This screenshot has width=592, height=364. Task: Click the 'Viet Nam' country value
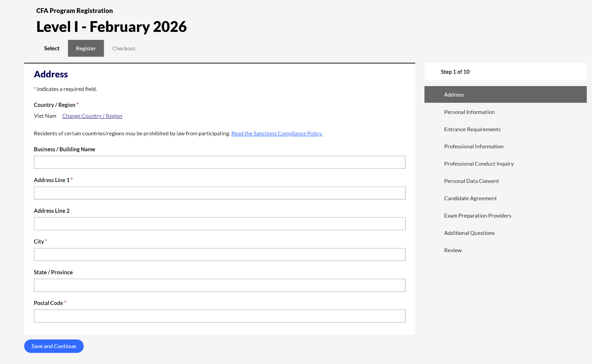click(x=45, y=116)
